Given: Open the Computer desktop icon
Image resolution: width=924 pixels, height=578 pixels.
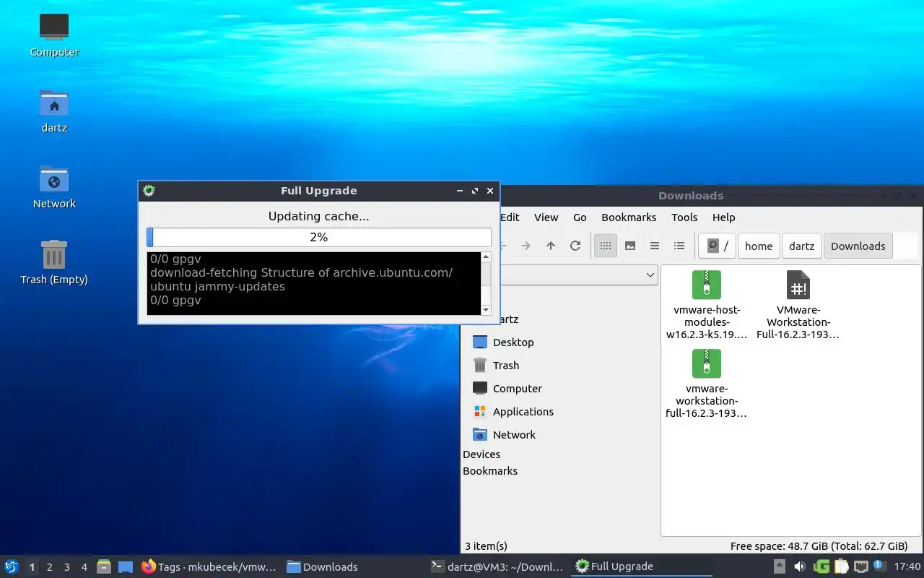Looking at the screenshot, I should pos(54,35).
